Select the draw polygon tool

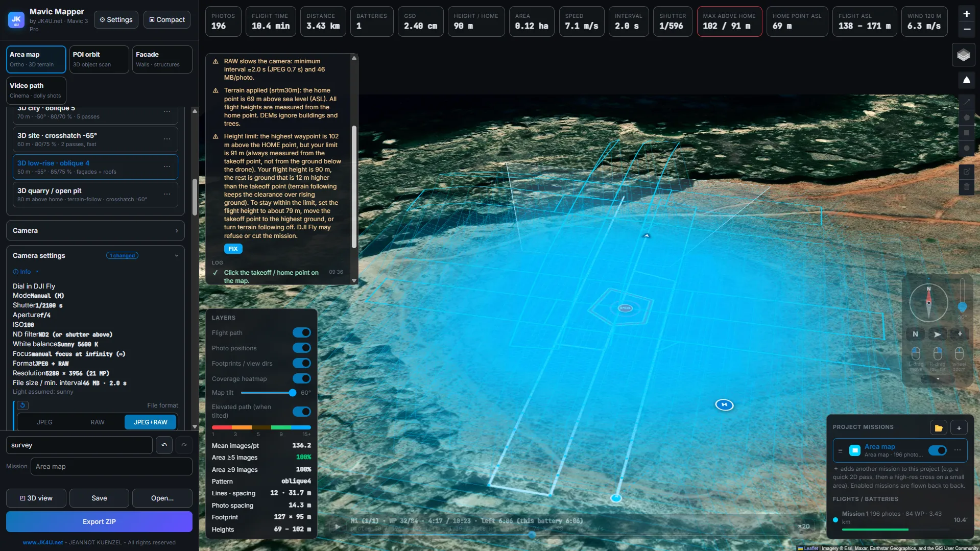point(966,117)
